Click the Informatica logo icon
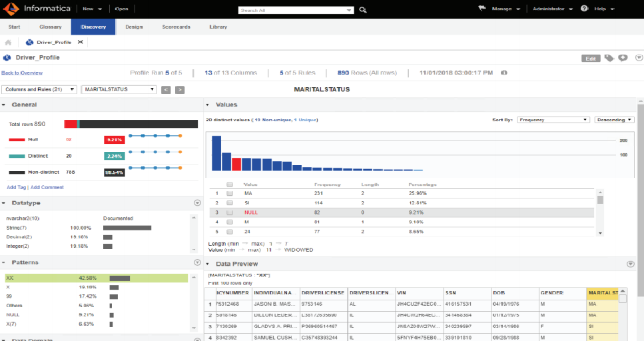The image size is (644, 341). click(x=11, y=8)
